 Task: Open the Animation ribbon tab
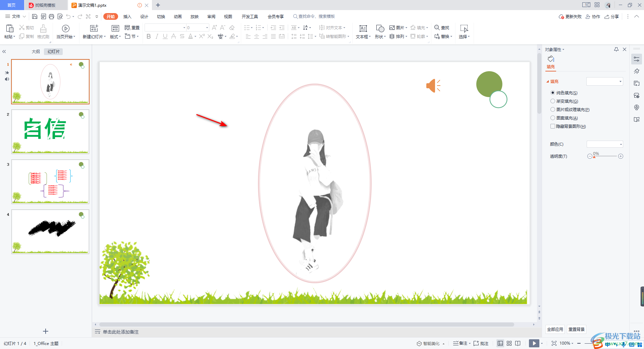point(178,16)
